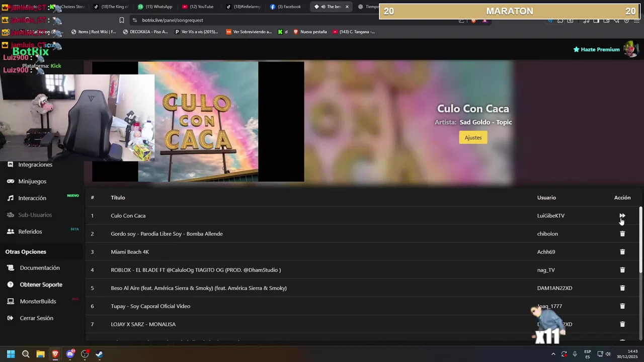Click the username nag_TV
644x362 pixels.
point(546,270)
